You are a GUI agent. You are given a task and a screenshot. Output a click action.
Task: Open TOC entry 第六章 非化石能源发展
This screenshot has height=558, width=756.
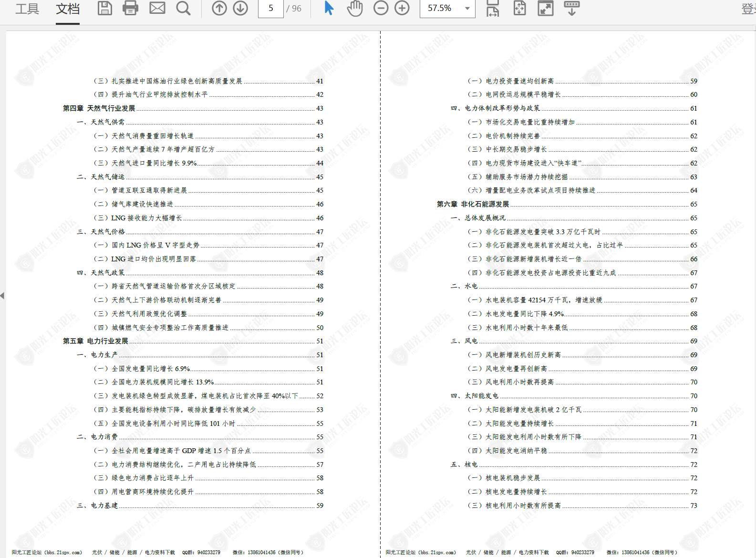(x=567, y=204)
